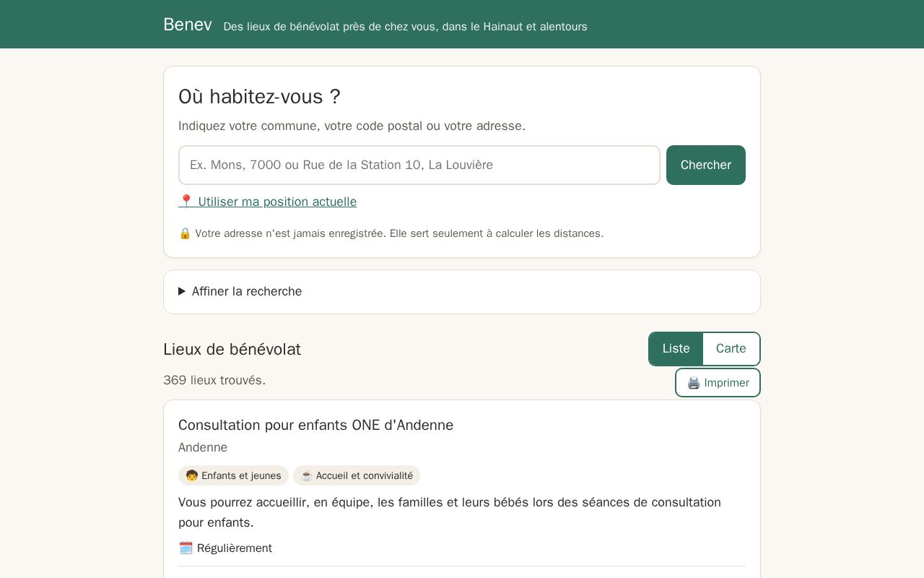Click the Chercher button
Viewport: 924px width, 578px height.
706,165
